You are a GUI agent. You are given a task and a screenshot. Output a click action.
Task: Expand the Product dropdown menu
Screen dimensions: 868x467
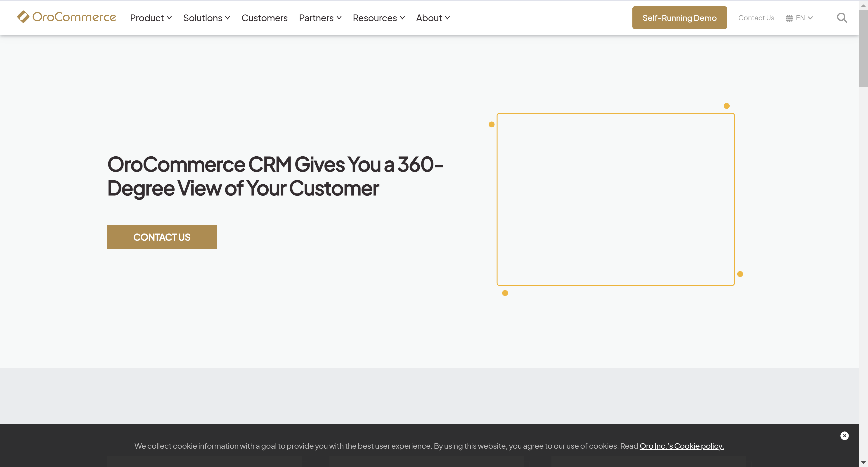(x=151, y=18)
